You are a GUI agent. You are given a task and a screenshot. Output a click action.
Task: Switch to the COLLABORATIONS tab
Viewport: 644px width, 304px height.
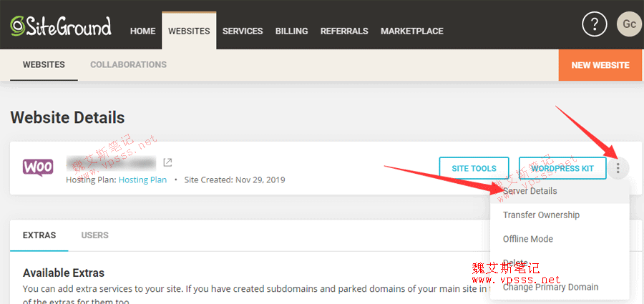click(x=128, y=65)
